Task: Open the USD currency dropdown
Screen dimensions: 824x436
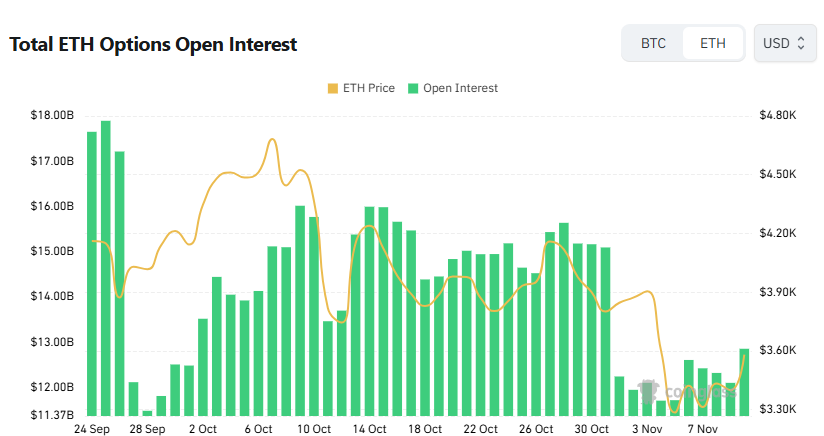Action: (x=783, y=44)
